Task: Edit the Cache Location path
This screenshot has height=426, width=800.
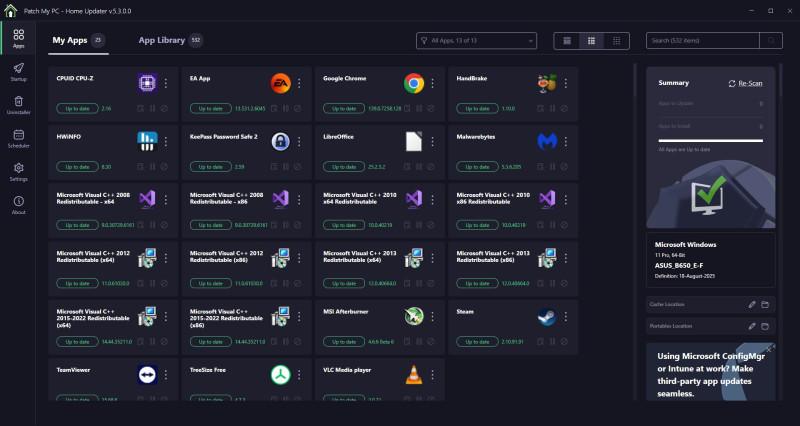Action: click(x=752, y=305)
